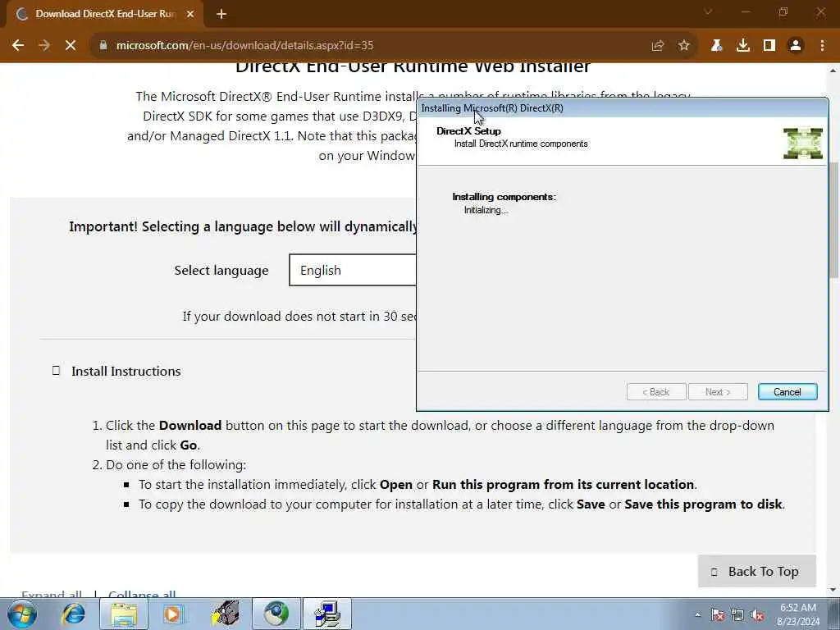Open the Chrome profile avatar
This screenshot has width=840, height=630.
pos(796,46)
